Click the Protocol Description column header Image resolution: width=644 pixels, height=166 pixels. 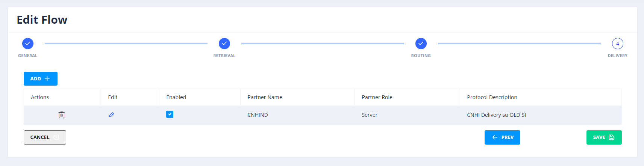click(x=492, y=97)
